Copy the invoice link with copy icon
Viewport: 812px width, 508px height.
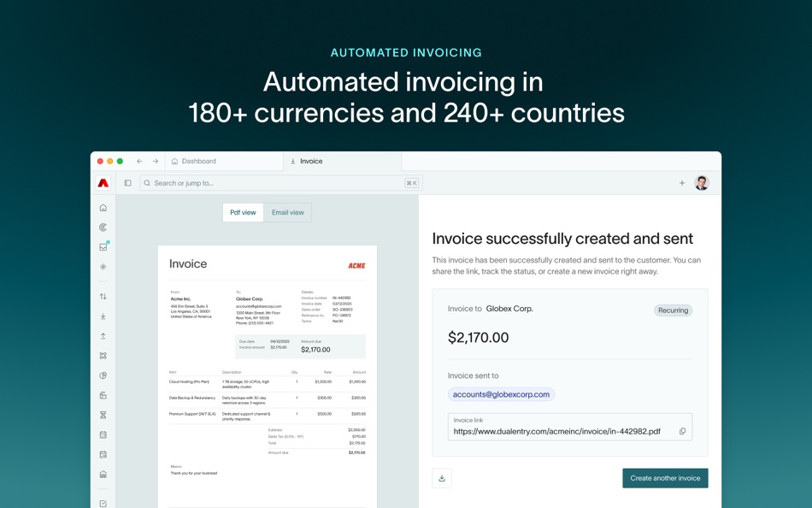pyautogui.click(x=683, y=431)
